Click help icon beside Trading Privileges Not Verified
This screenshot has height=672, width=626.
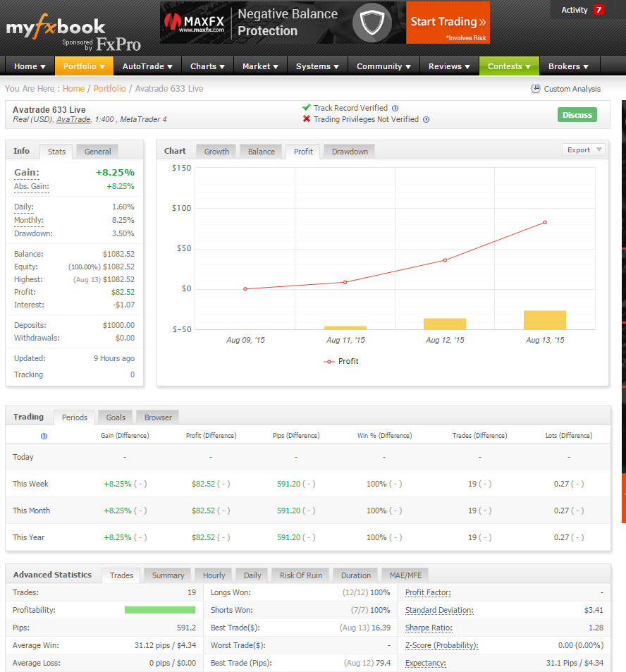click(x=426, y=120)
